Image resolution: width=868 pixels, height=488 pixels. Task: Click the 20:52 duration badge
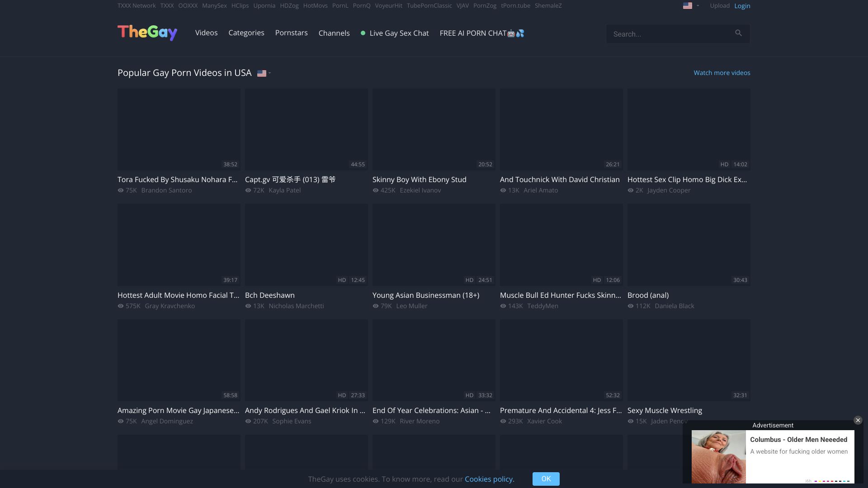coord(485,164)
